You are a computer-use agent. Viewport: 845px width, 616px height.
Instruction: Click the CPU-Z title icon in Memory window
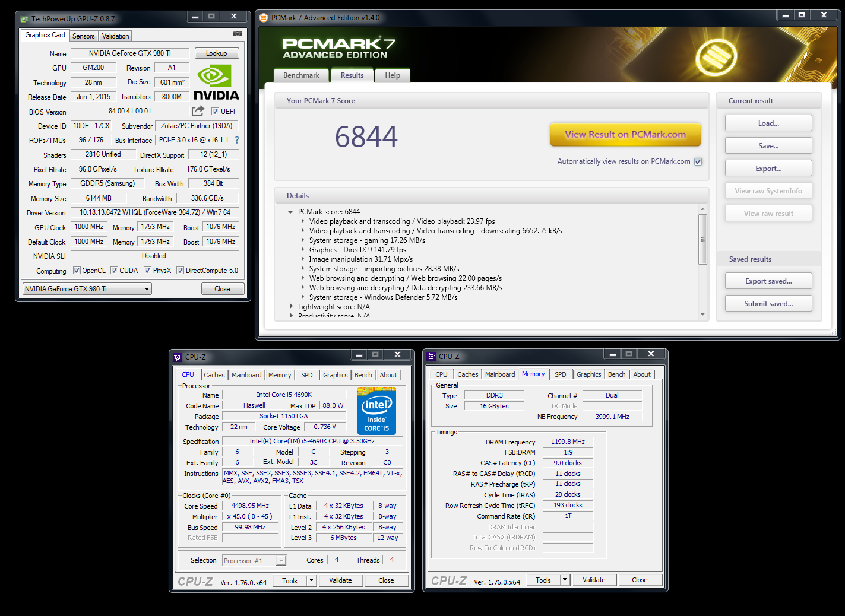pos(431,357)
